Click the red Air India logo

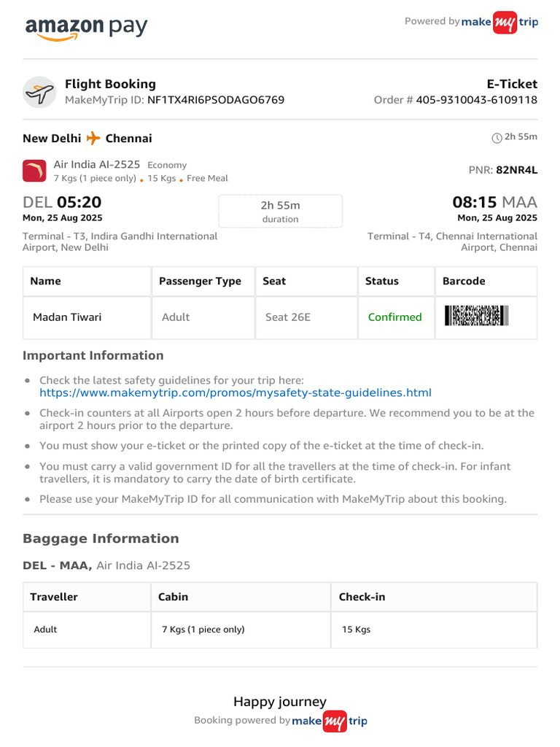coord(34,171)
